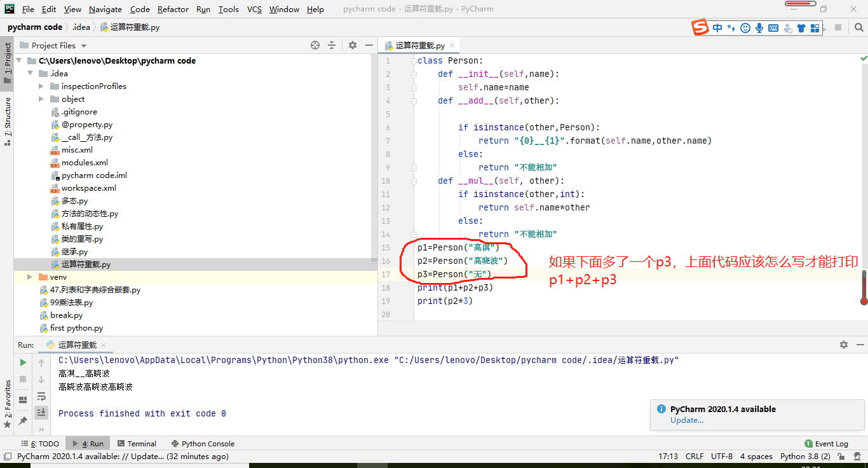Open the File menu
Image resolution: width=868 pixels, height=468 pixels.
click(x=28, y=9)
